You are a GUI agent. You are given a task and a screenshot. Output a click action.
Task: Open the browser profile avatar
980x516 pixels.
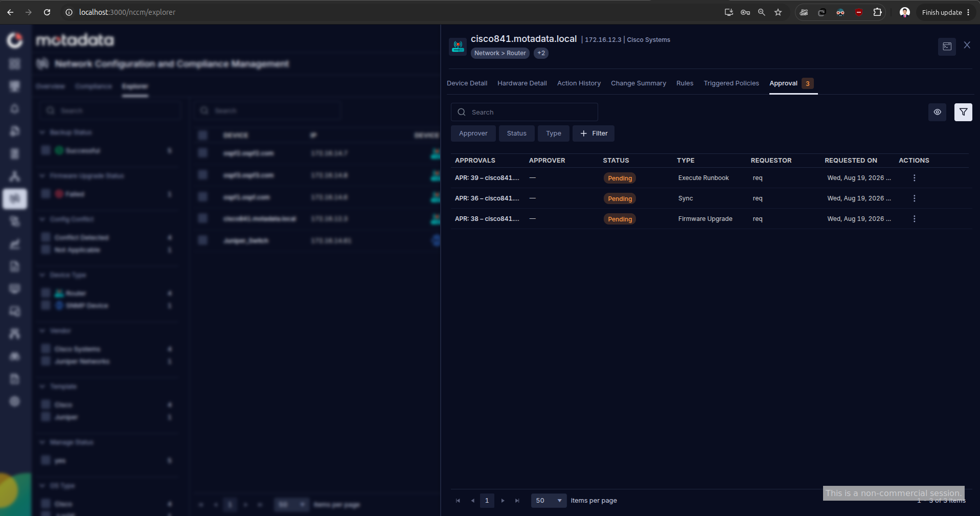coord(905,12)
